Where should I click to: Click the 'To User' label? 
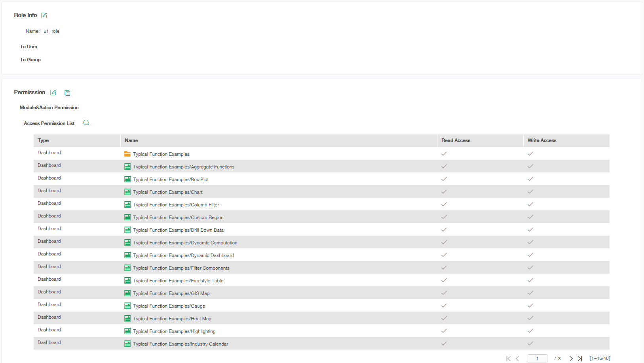(x=28, y=47)
